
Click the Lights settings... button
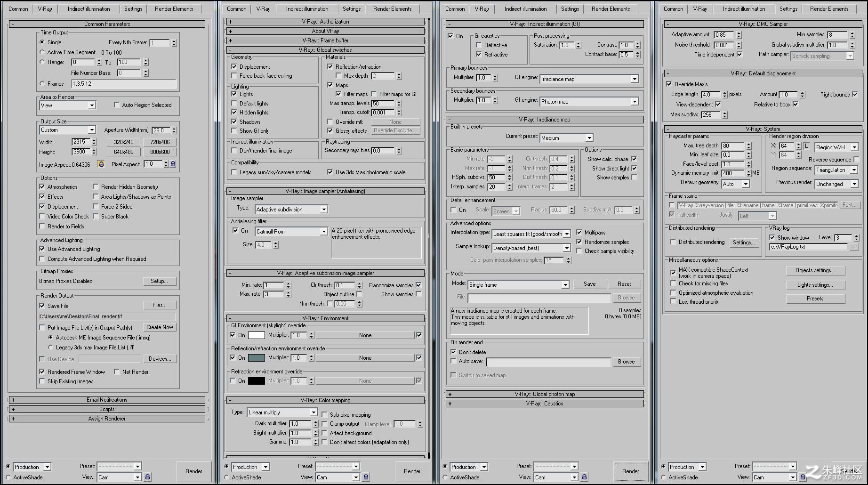coord(815,285)
